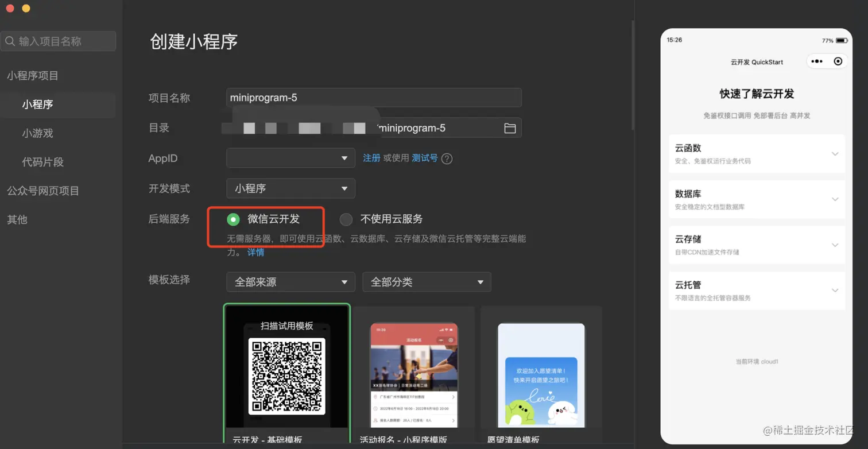The width and height of the screenshot is (868, 449).
Task: Click the 注册 link
Action: click(x=371, y=158)
